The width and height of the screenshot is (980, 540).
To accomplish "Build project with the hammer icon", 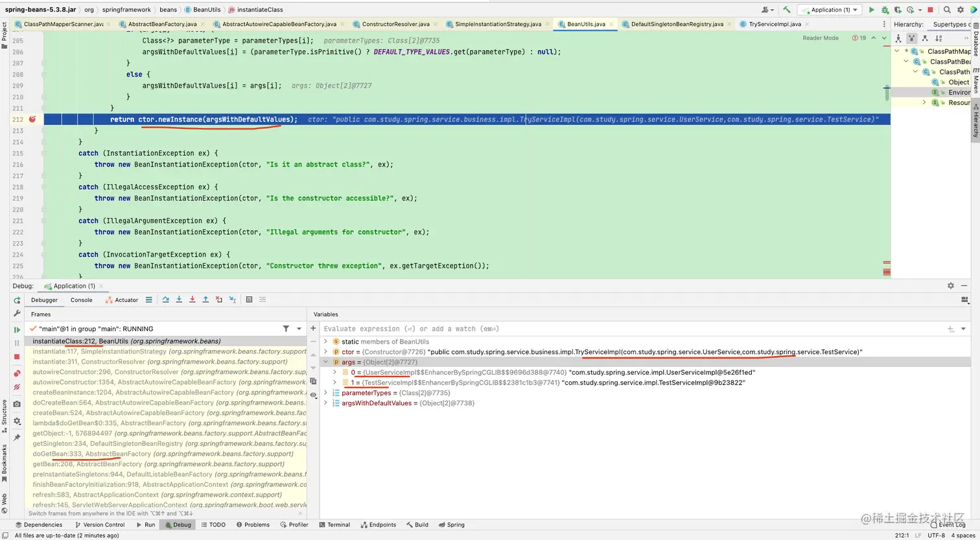I will [786, 10].
